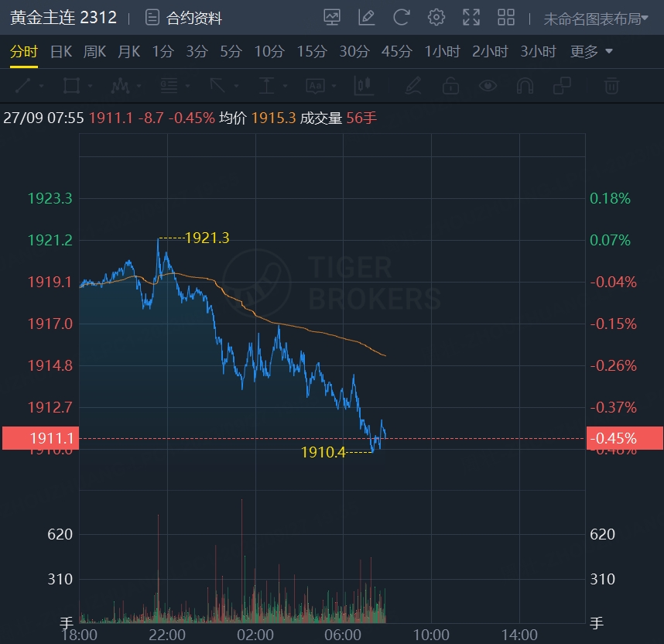Toggle the magnet snap mode
664x644 pixels.
(525, 86)
